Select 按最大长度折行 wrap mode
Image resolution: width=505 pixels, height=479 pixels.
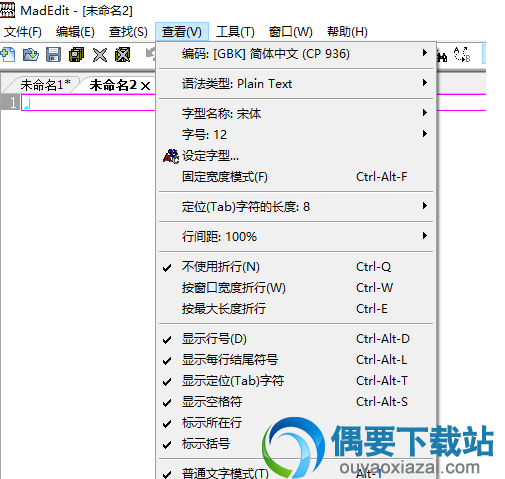click(296, 309)
